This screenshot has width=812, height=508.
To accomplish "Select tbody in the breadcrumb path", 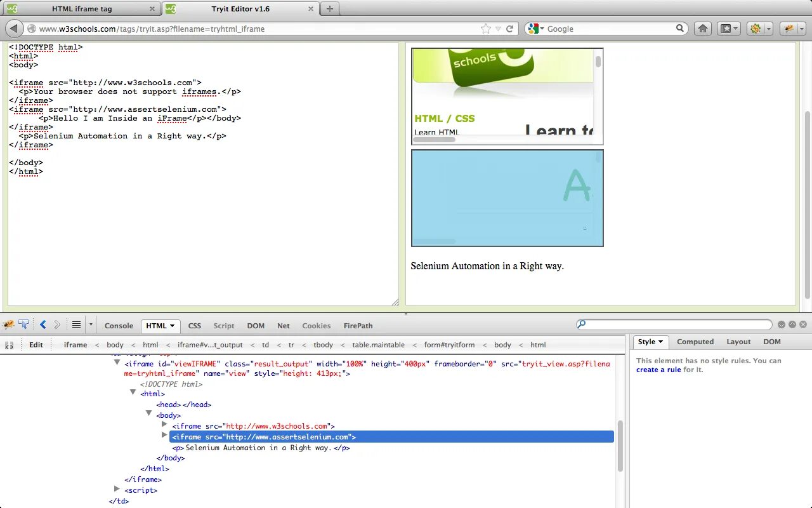I will 323,345.
